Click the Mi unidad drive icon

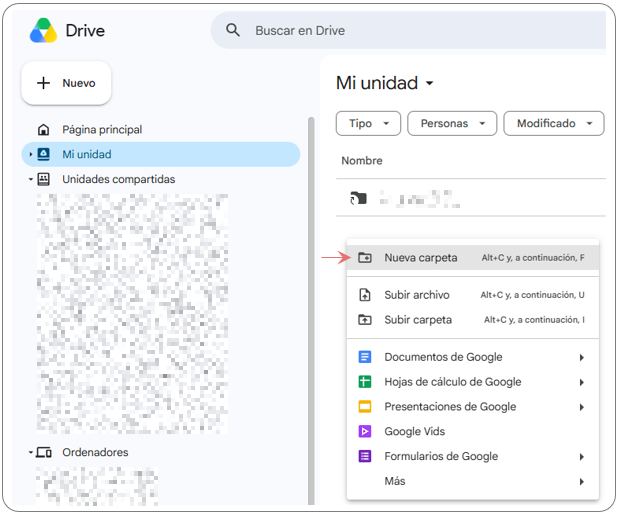[x=43, y=154]
